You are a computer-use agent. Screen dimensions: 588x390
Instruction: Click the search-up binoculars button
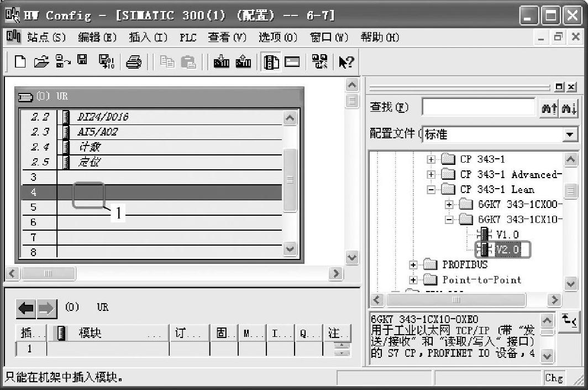pos(548,108)
